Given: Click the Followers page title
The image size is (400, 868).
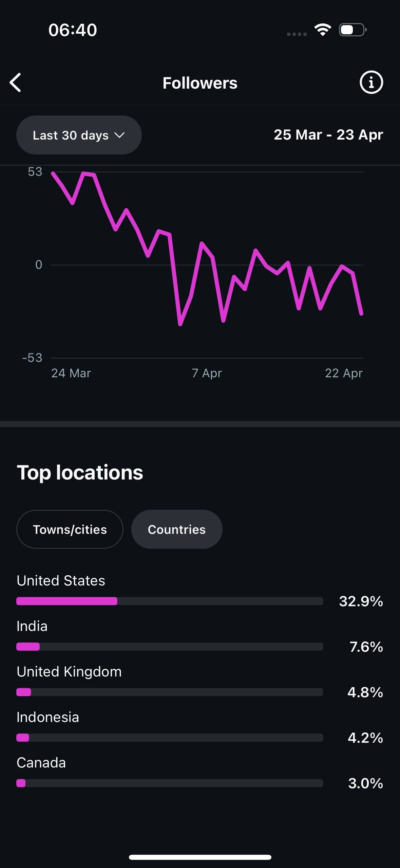Looking at the screenshot, I should tap(200, 83).
